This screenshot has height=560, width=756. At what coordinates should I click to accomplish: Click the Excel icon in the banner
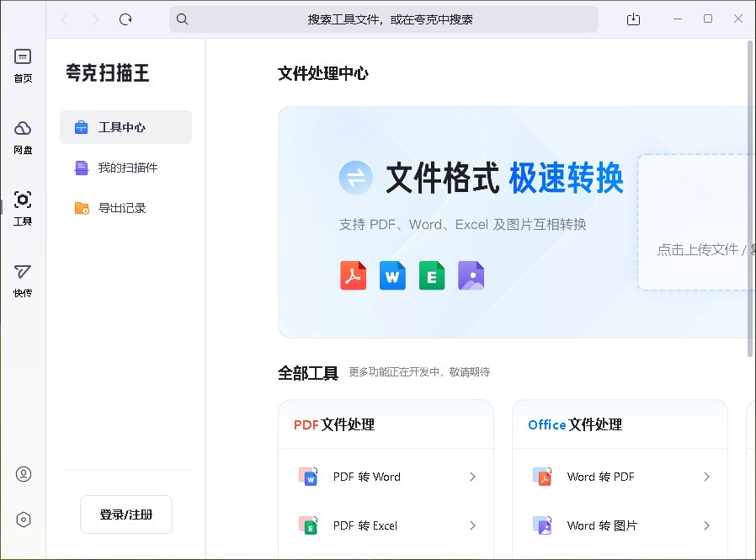click(x=432, y=275)
